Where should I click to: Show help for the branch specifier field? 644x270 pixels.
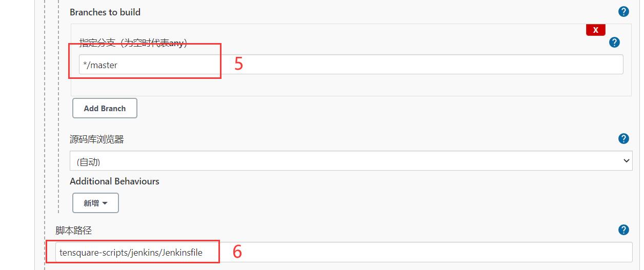coord(614,43)
